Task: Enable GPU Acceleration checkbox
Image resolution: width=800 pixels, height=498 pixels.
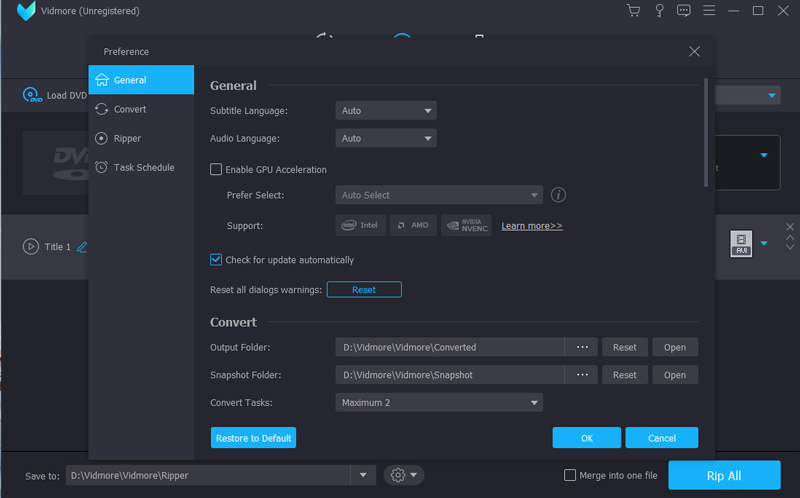Action: pyautogui.click(x=216, y=170)
